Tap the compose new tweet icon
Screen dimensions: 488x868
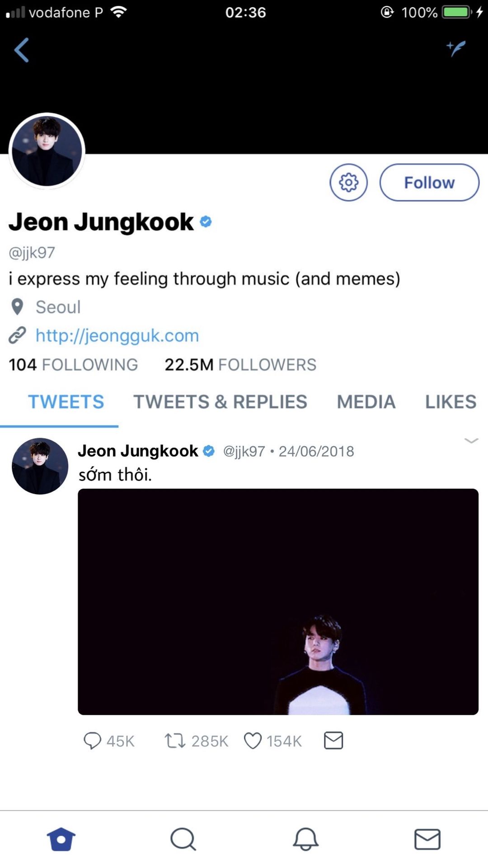tap(456, 48)
